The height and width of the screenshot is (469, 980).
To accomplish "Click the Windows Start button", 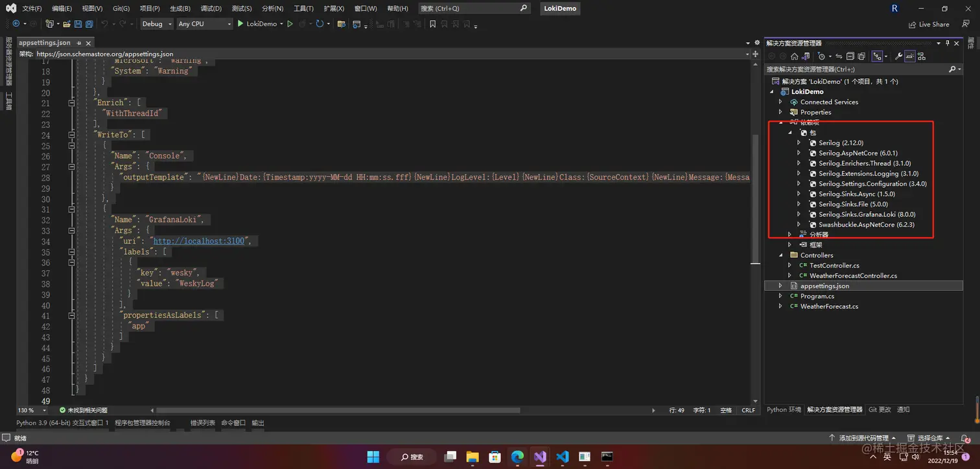I will click(373, 457).
